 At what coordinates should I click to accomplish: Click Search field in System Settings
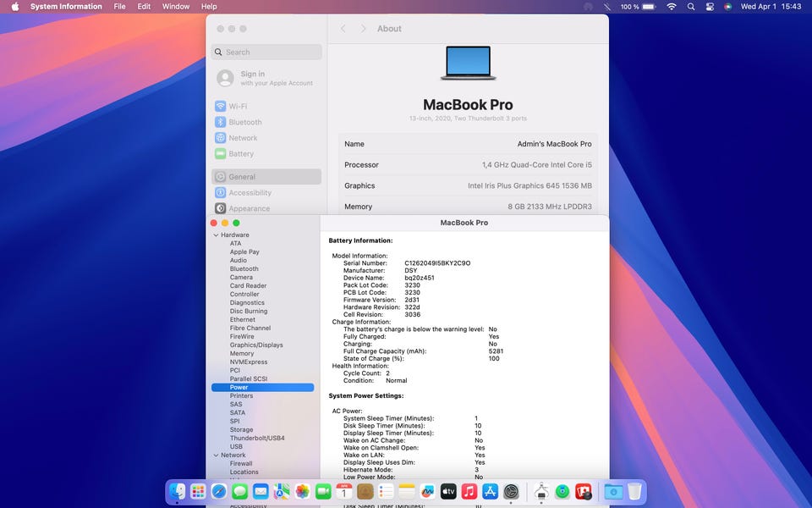[266, 52]
